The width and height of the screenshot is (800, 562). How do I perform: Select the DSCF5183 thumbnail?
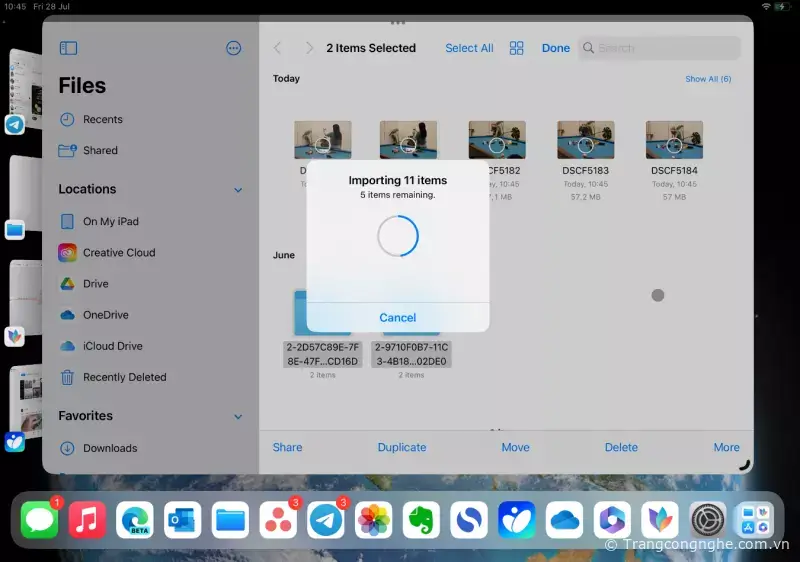pyautogui.click(x=585, y=140)
